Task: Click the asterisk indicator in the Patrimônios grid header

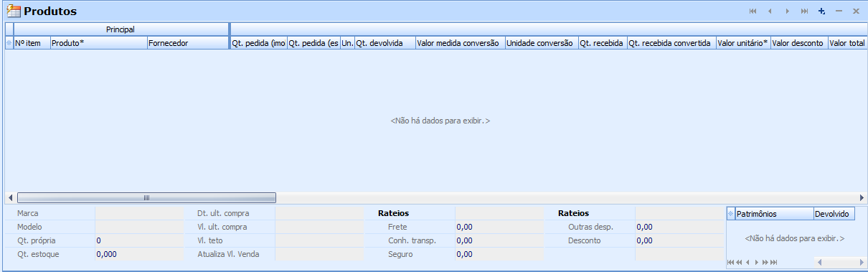Action: coord(731,214)
